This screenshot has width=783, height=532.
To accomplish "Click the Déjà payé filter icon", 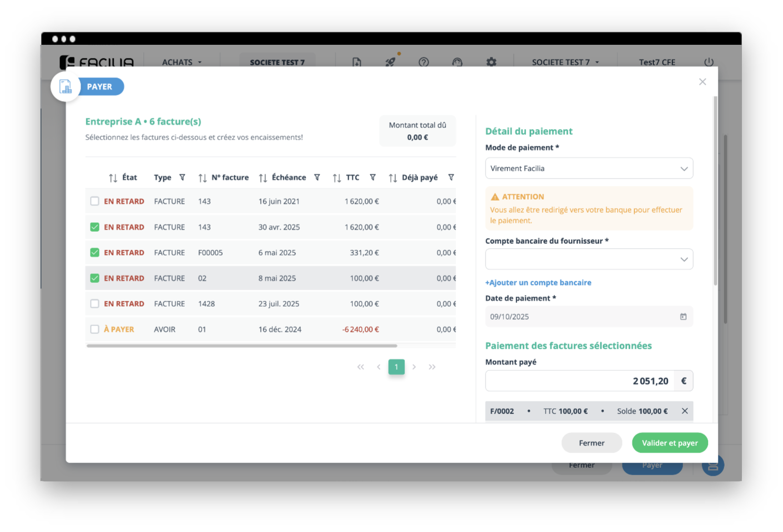I will coord(451,178).
